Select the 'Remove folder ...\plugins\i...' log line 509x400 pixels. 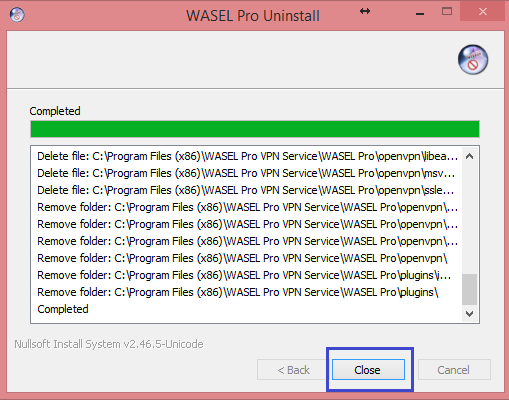[244, 275]
